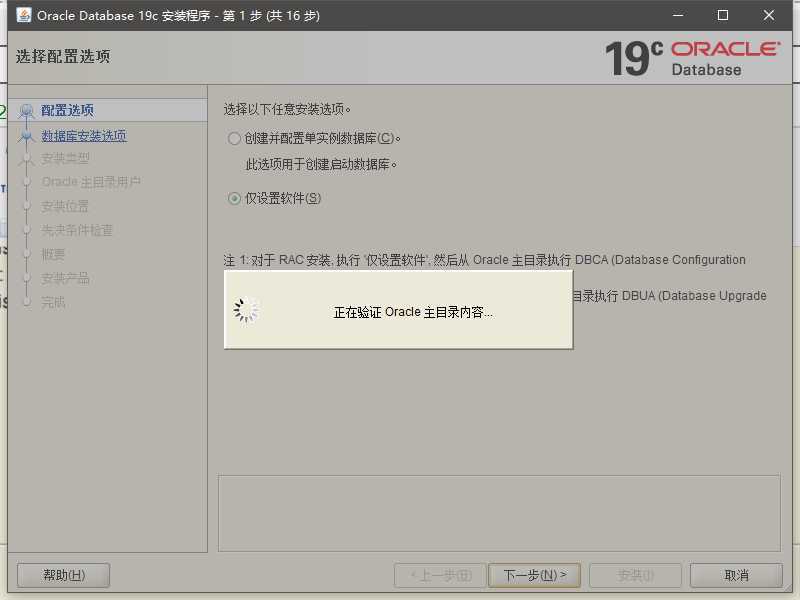
Task: Click the disabled 上一步(B) button
Action: 440,576
